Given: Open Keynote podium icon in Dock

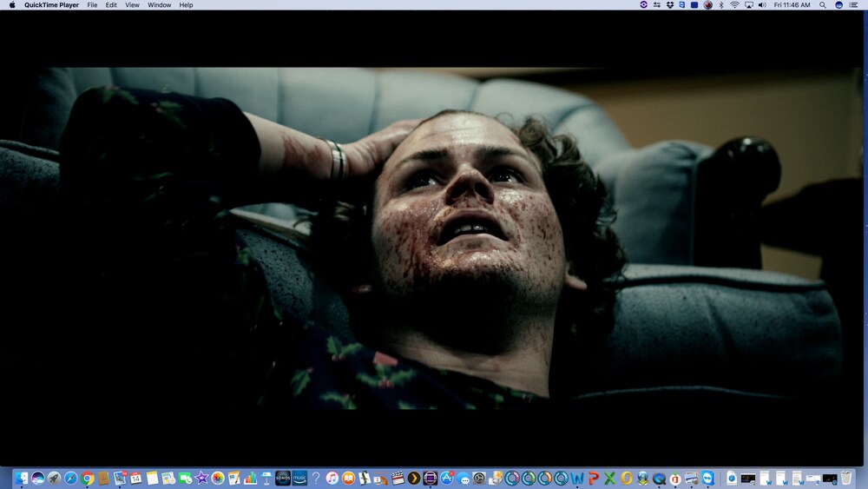Looking at the screenshot, I should pyautogui.click(x=266, y=478).
